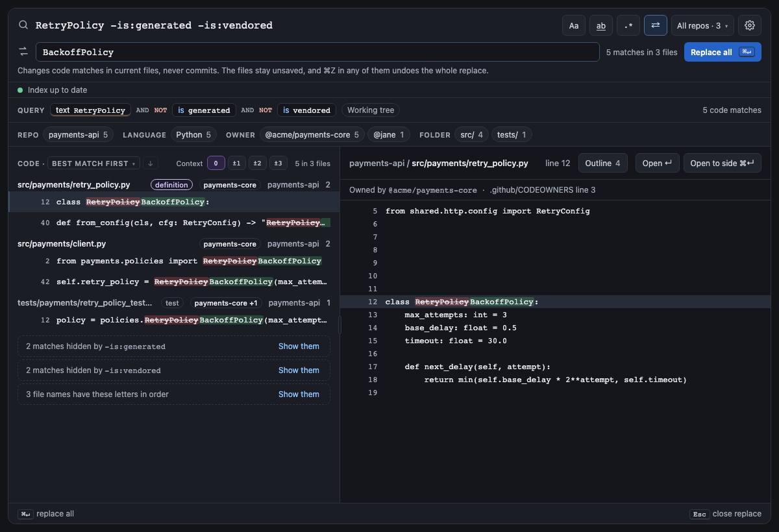The height and width of the screenshot is (532, 779).
Task: Filter by tests/ folder chip
Action: pos(512,135)
